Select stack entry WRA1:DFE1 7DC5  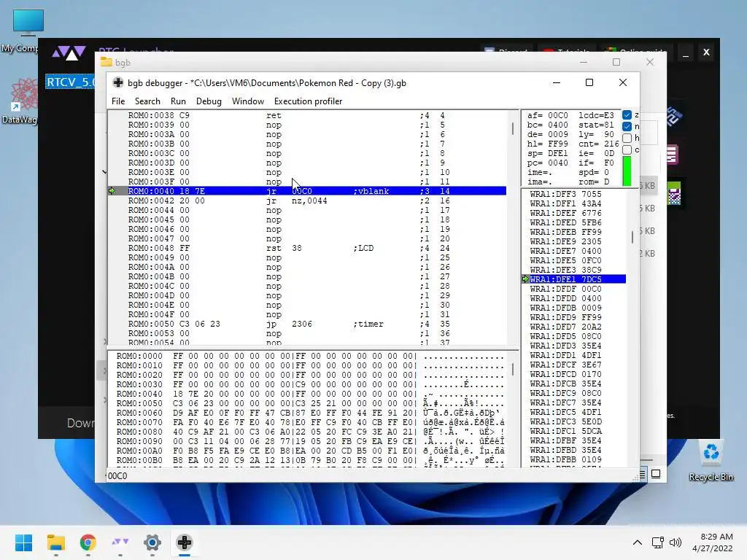point(573,279)
